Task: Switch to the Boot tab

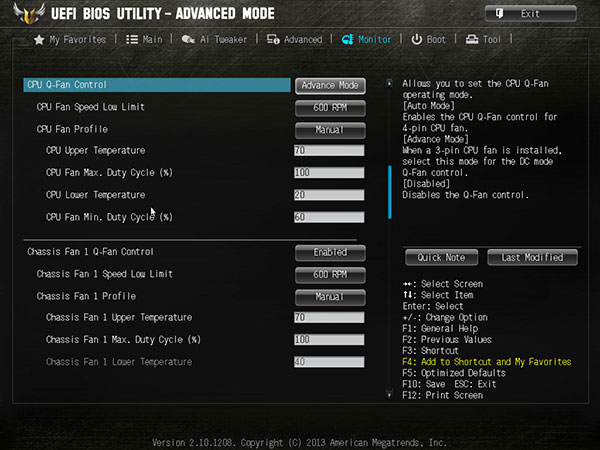Action: click(429, 39)
